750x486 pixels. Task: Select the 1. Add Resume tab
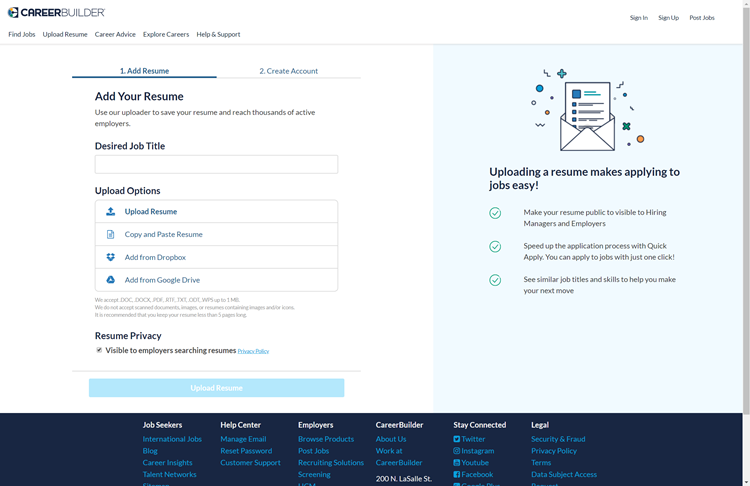point(144,71)
